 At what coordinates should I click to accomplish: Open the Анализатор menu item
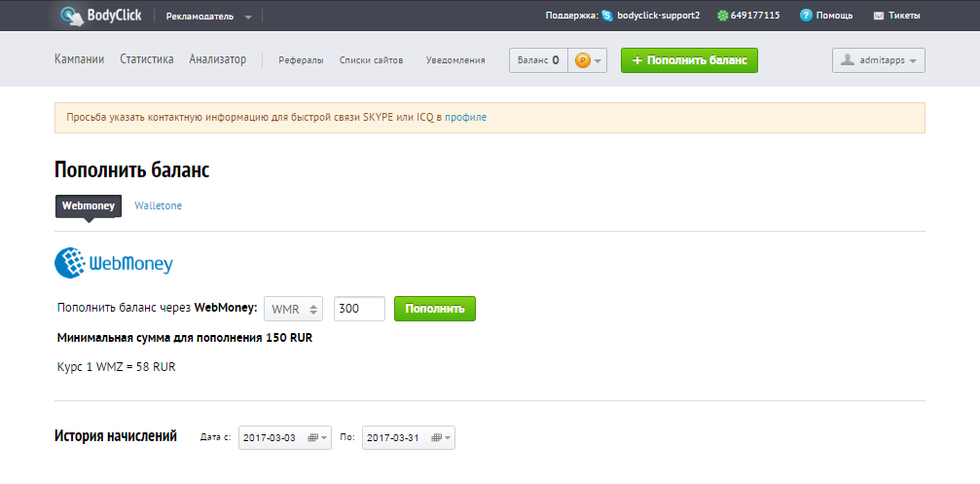(217, 59)
